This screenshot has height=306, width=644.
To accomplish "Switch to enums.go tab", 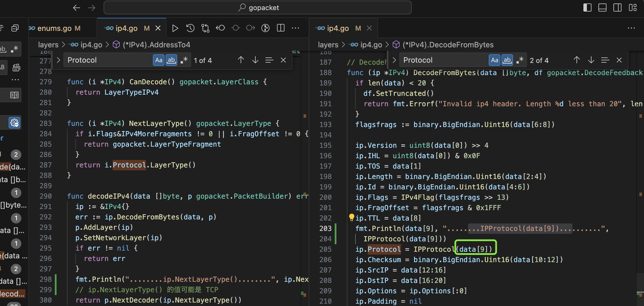I will [55, 28].
